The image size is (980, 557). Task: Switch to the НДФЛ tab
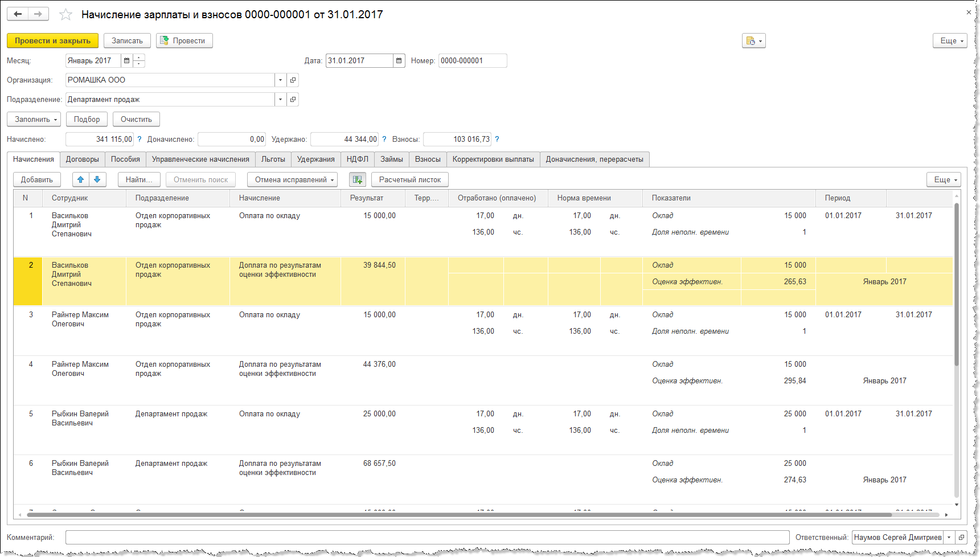[x=357, y=159]
